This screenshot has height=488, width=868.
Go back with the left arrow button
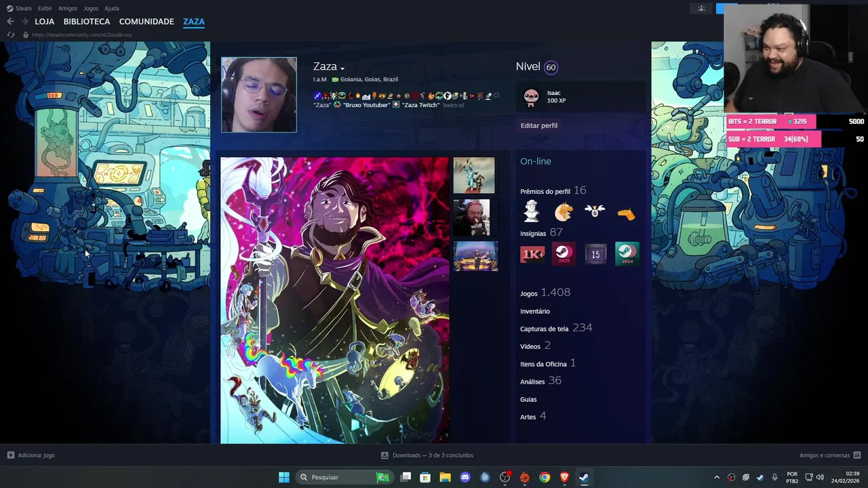click(x=10, y=22)
